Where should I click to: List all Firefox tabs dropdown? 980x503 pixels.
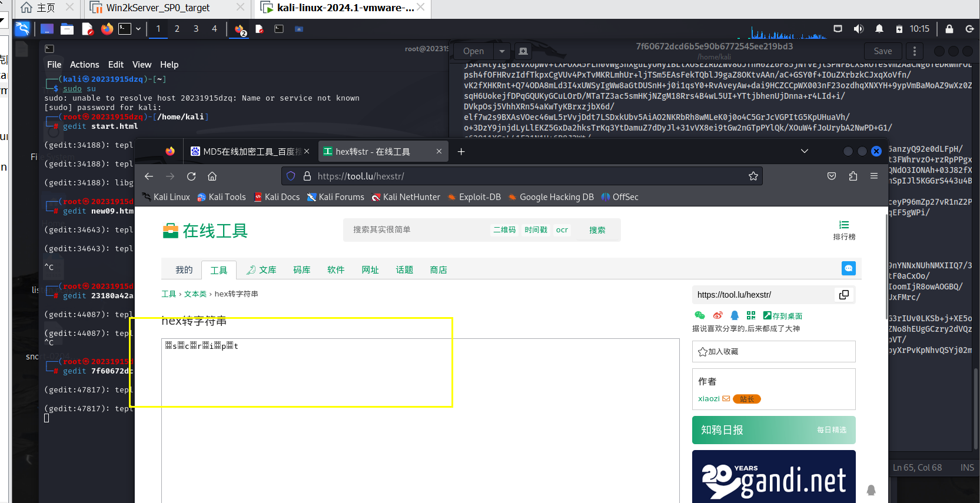click(x=805, y=151)
